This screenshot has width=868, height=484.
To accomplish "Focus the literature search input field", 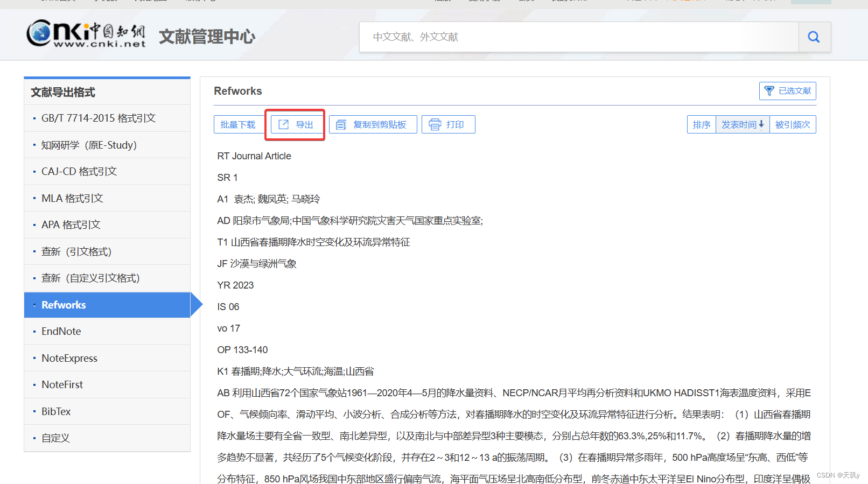I will coord(579,37).
